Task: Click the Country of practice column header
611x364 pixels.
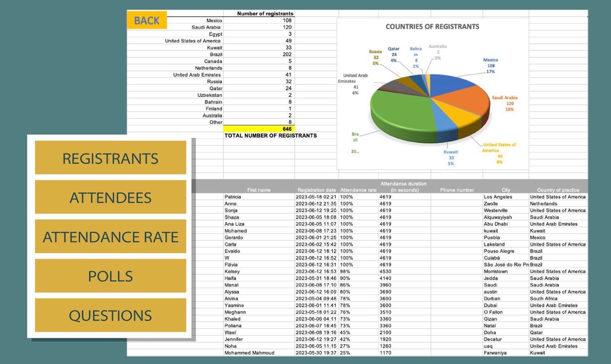Action: (558, 190)
